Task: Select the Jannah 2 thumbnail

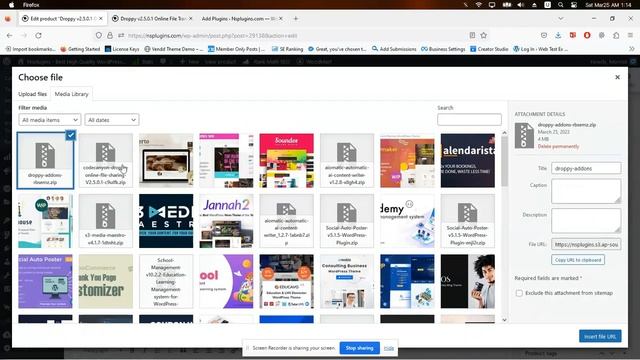Action: point(226,221)
